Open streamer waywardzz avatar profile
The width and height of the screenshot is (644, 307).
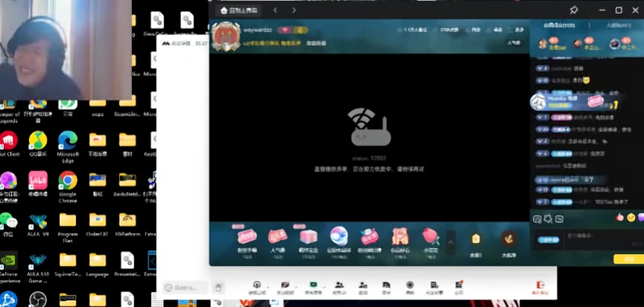[226, 37]
